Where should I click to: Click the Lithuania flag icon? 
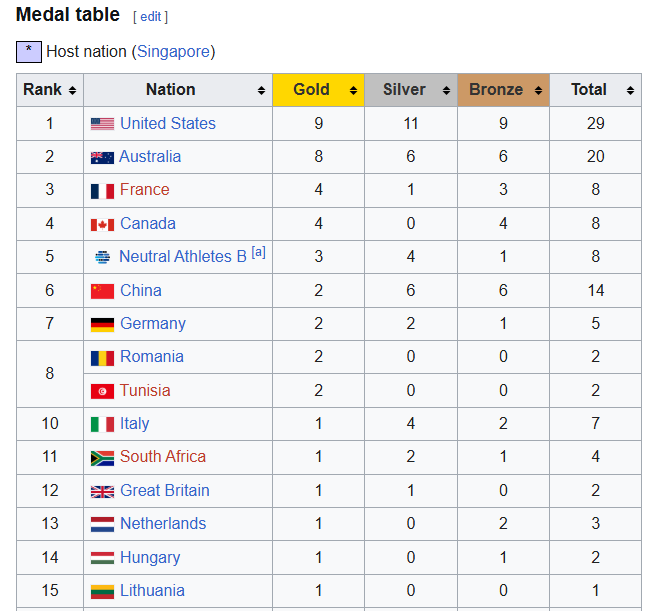point(102,591)
